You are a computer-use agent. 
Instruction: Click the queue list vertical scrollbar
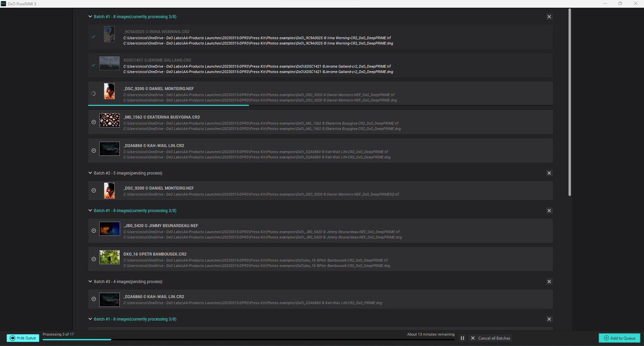pyautogui.click(x=570, y=103)
